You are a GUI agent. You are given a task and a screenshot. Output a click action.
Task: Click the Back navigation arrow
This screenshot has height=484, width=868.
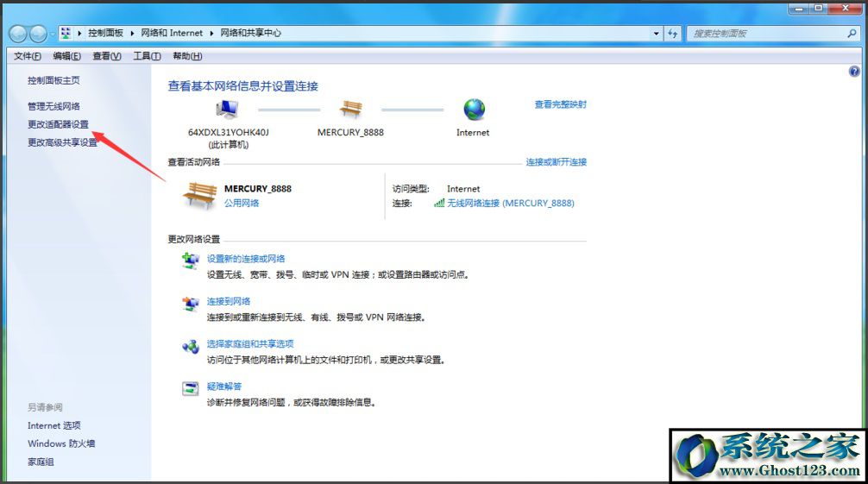(18, 34)
